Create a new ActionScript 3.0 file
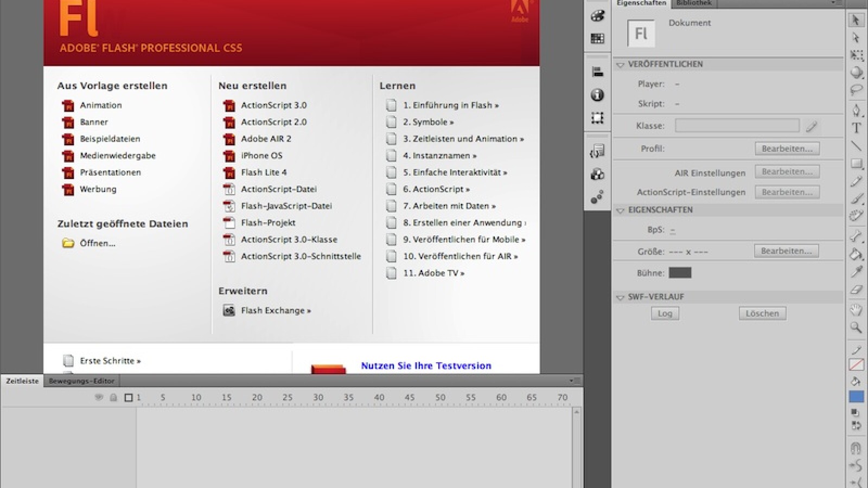Viewport: 868px width, 488px height. [x=273, y=105]
